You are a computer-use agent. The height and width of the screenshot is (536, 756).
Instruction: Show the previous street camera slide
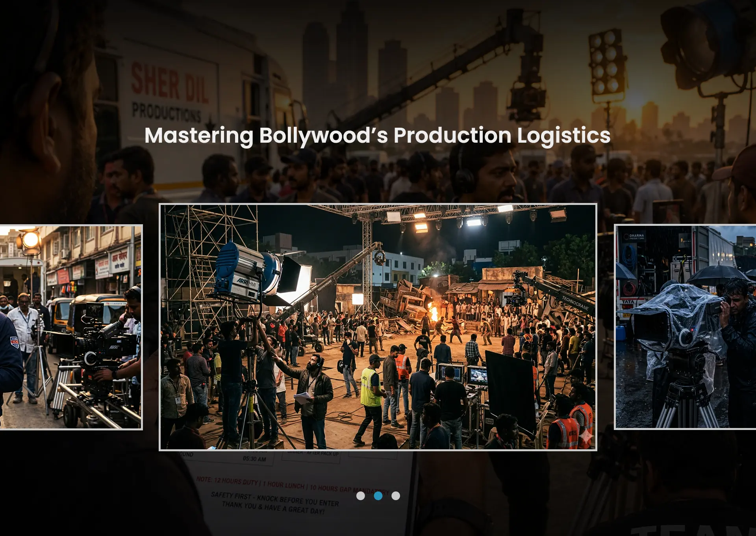pyautogui.click(x=71, y=327)
